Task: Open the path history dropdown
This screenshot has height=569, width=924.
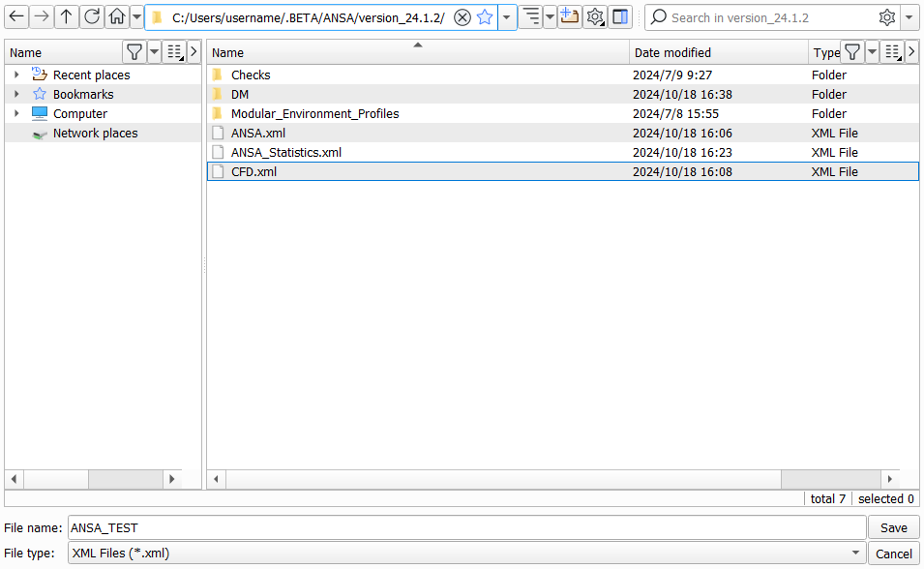Action: 507,17
